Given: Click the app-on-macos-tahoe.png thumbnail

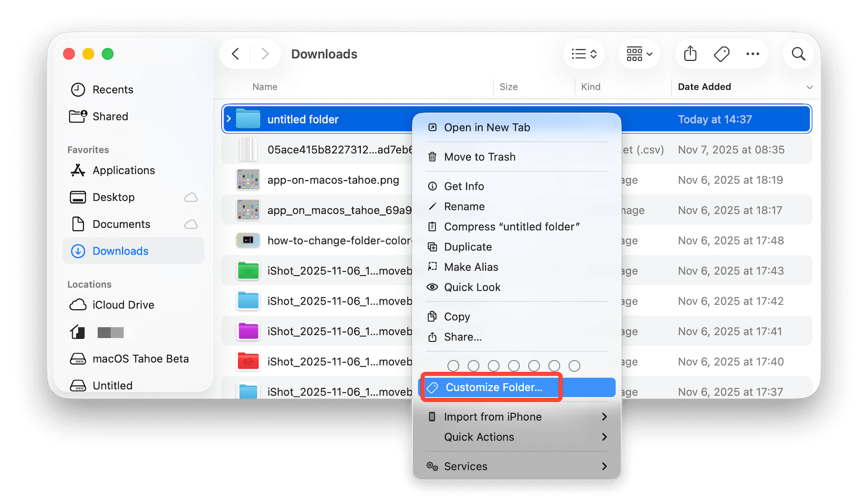Looking at the screenshot, I should point(248,180).
